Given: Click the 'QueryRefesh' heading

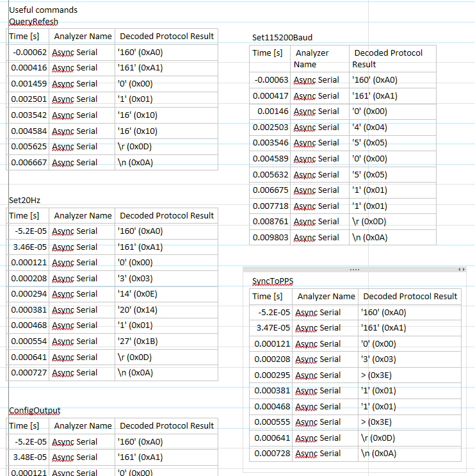Looking at the screenshot, I should click(x=33, y=22).
